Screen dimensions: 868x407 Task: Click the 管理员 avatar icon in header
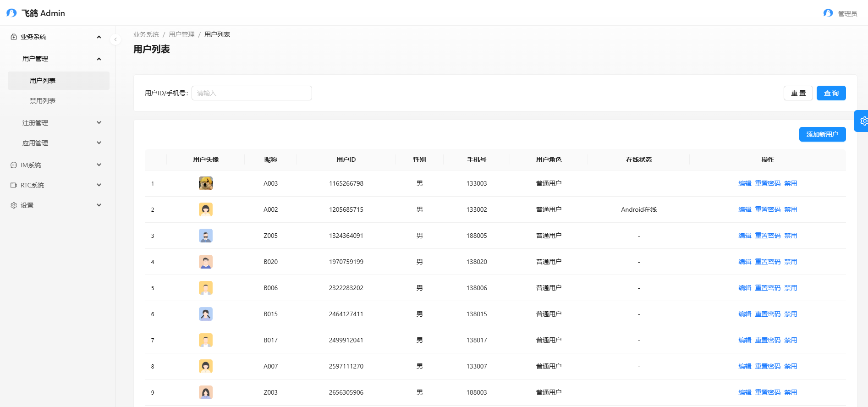pos(828,13)
